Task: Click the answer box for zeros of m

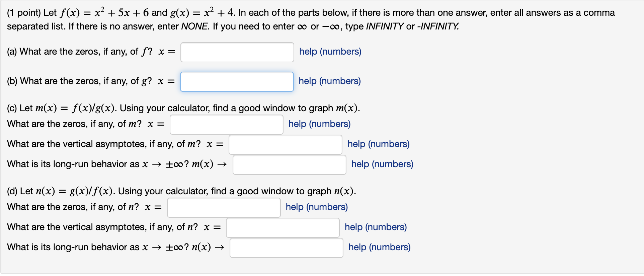Action: (226, 124)
